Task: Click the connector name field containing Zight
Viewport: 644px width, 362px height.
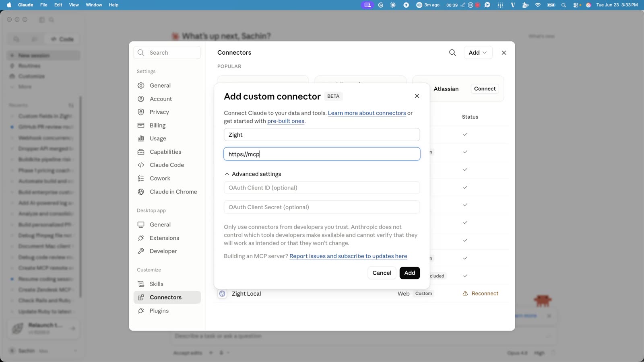Action: (x=322, y=135)
